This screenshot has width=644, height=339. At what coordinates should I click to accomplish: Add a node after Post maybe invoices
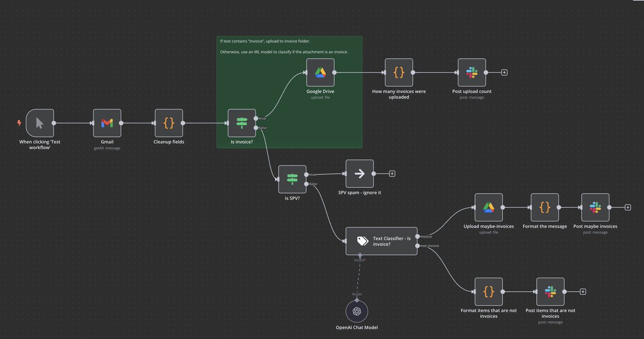627,207
